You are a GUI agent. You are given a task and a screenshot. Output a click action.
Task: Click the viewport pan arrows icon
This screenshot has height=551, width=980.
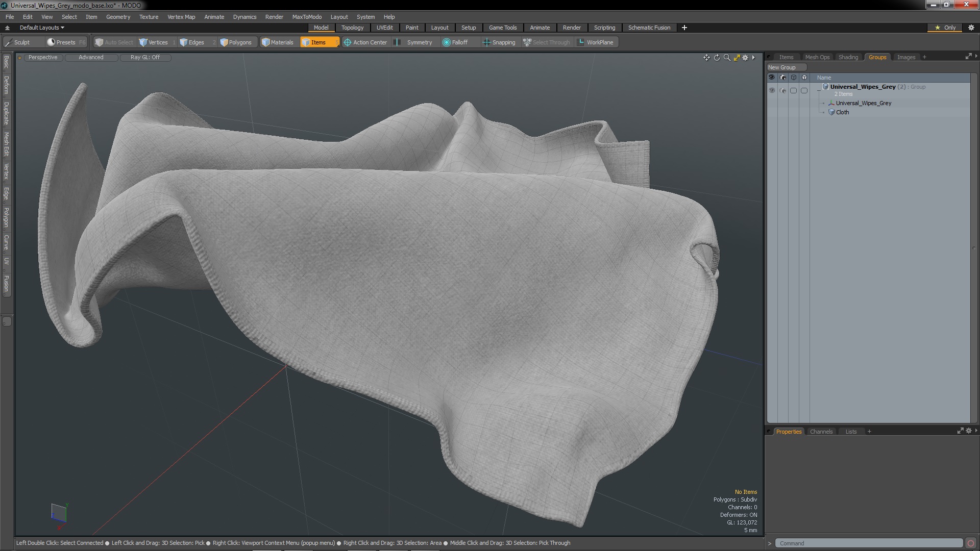click(706, 58)
